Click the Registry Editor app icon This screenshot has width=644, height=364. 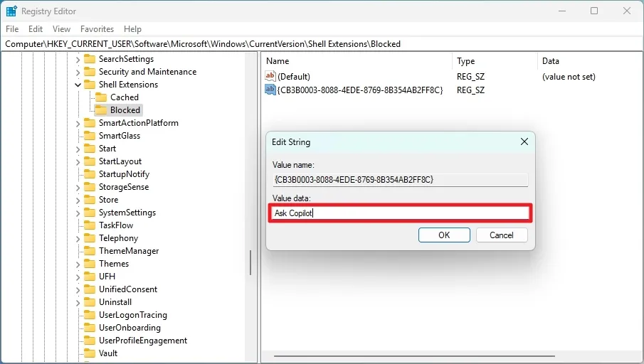[11, 11]
